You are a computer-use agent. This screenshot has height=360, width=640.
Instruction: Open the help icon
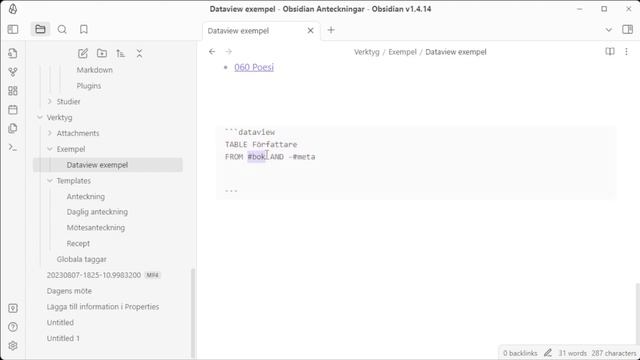point(13,327)
